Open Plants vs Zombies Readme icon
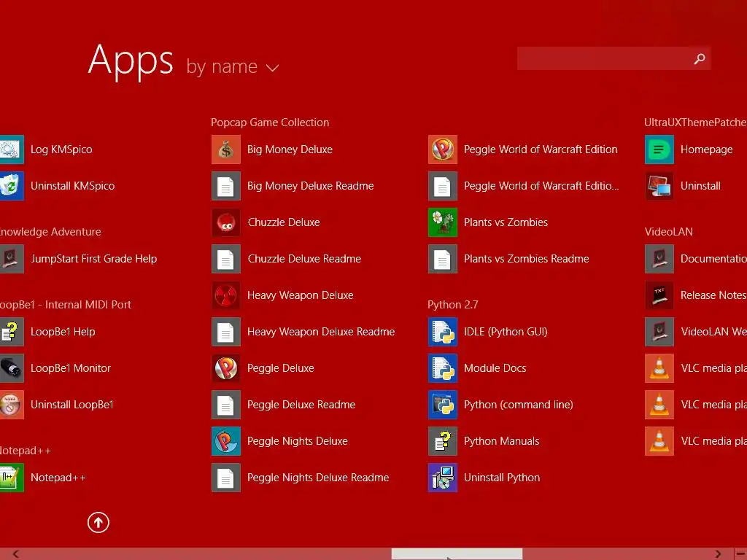 click(443, 259)
